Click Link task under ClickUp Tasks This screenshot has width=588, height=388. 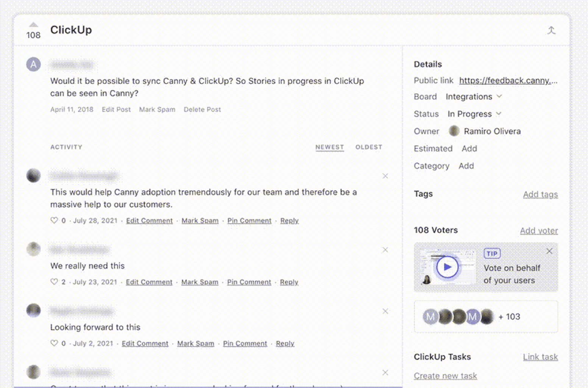tap(540, 357)
